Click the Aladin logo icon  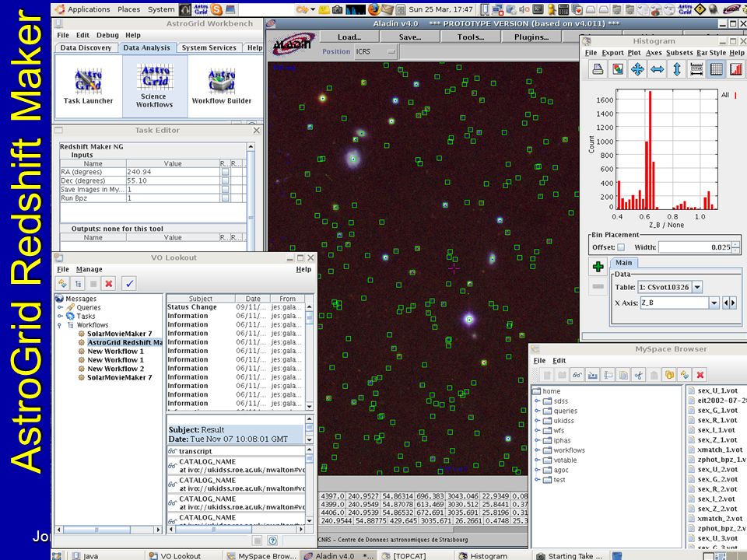click(293, 44)
